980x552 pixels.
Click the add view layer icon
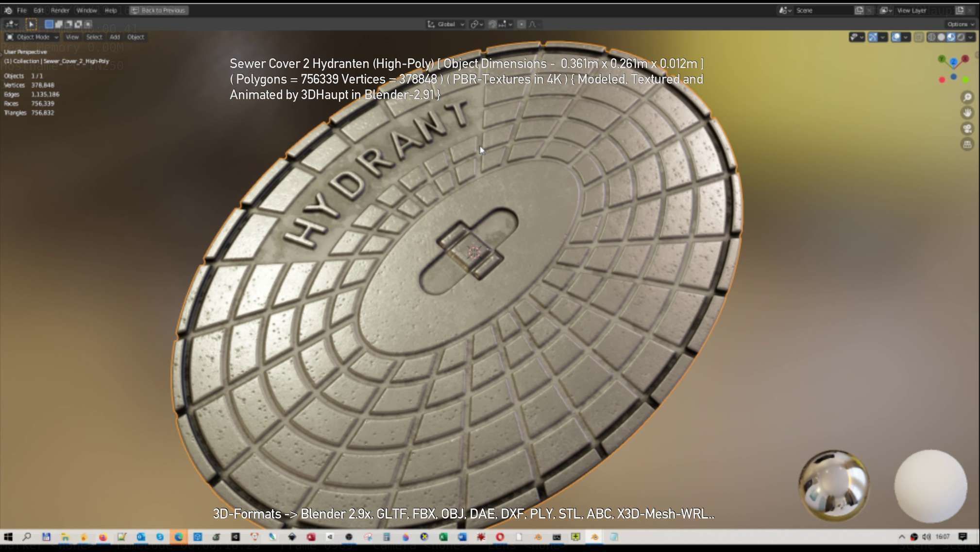click(x=960, y=10)
